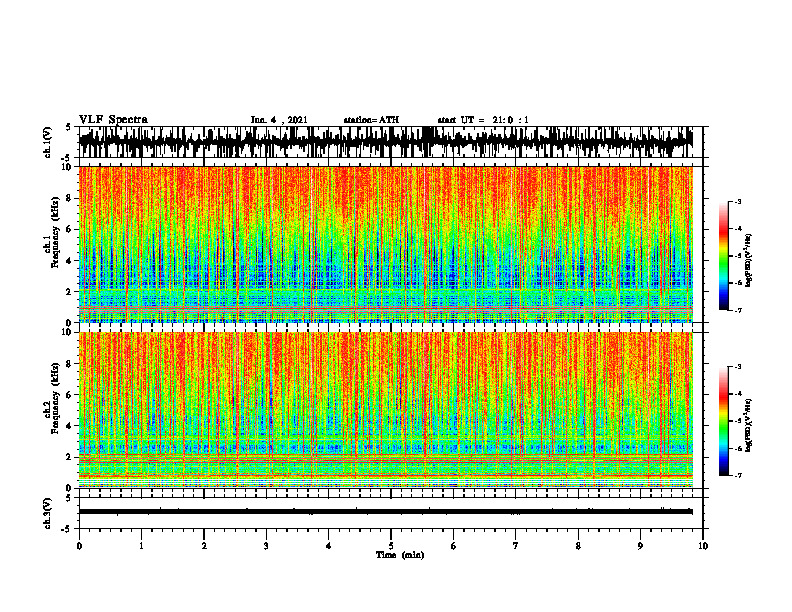Select the date text "Jan. 4, 2021"
This screenshot has height=612, width=792.
point(279,120)
